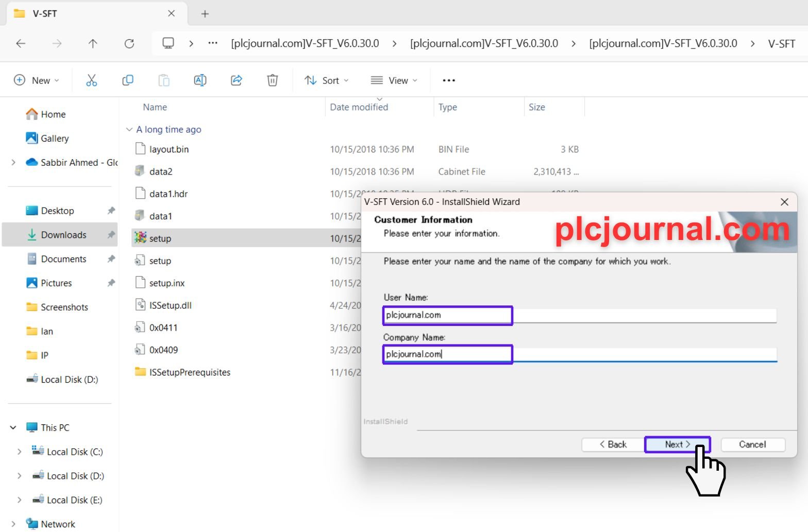
Task: Select the colorful setup application icon
Action: pos(140,237)
